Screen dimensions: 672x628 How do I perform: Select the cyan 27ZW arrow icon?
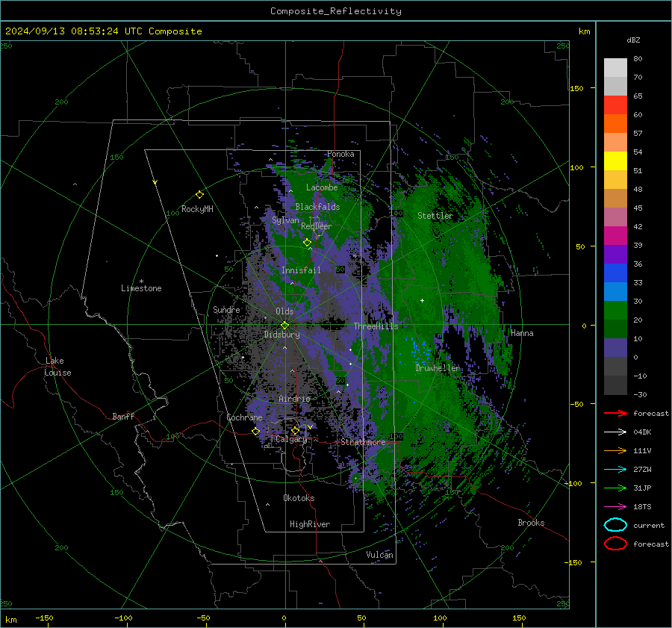(615, 470)
